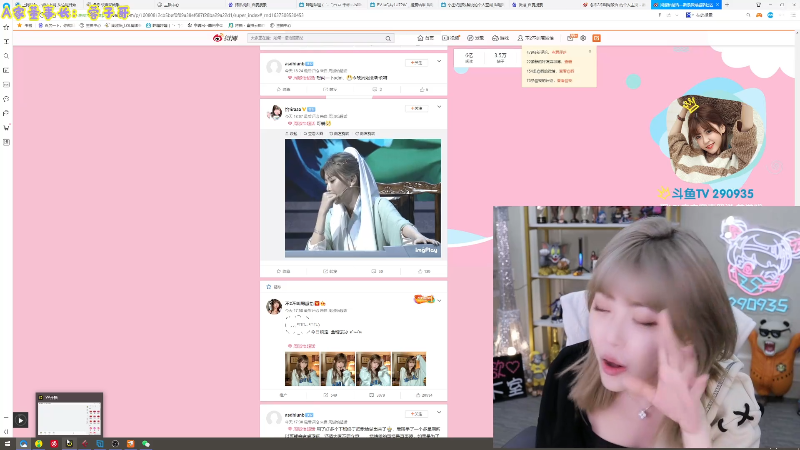Open the Weibo Games section in the header
This screenshot has height=450, width=800.
501,38
